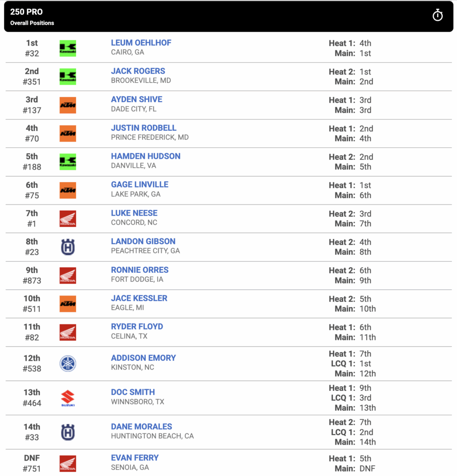Click the 250 PRO header title

pos(26,12)
